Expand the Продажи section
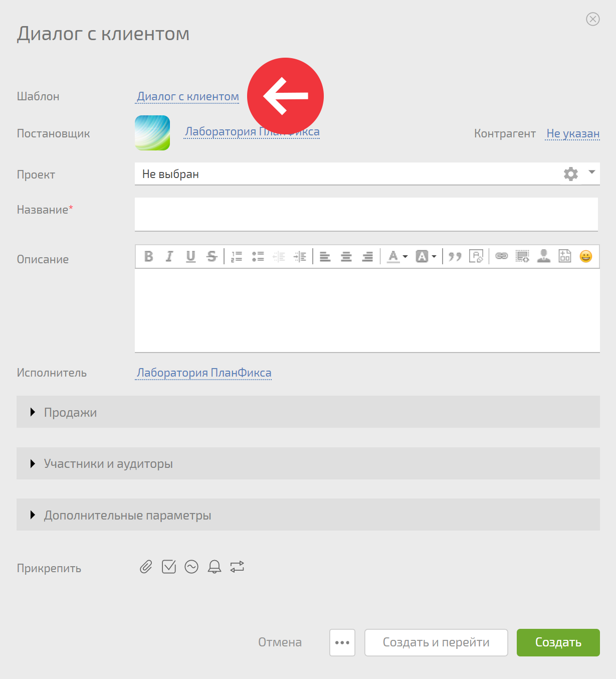The height and width of the screenshot is (679, 616). [308, 412]
